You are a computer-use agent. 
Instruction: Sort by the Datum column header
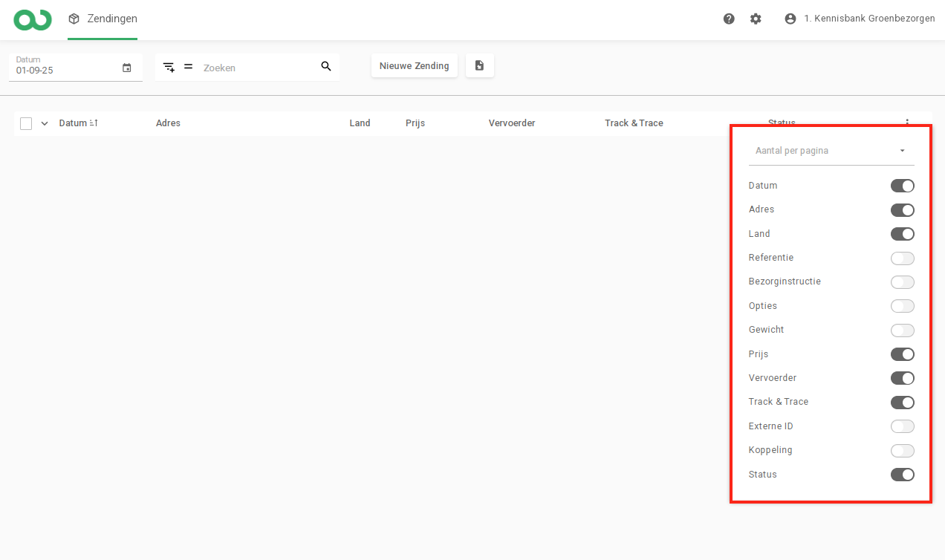pyautogui.click(x=74, y=123)
